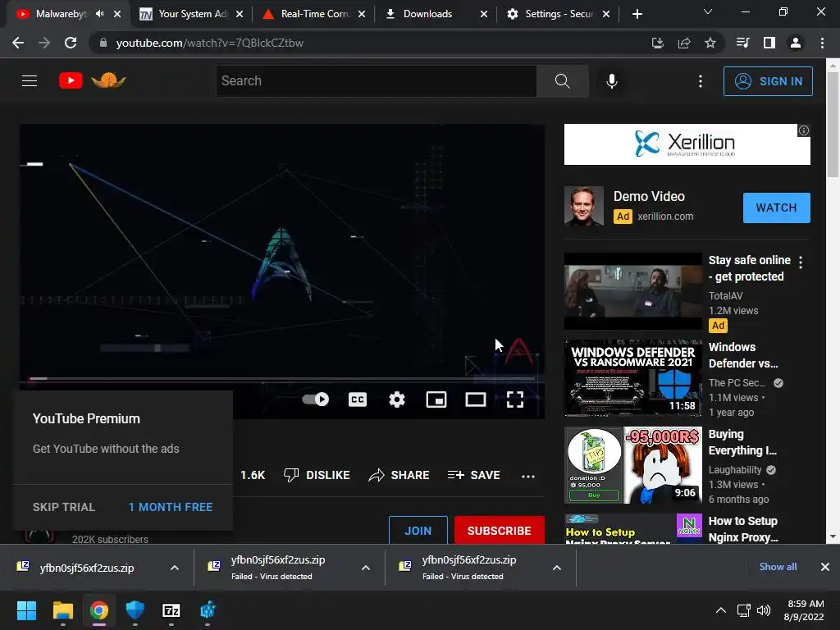
Task: Dislike the video
Action: pos(317,475)
